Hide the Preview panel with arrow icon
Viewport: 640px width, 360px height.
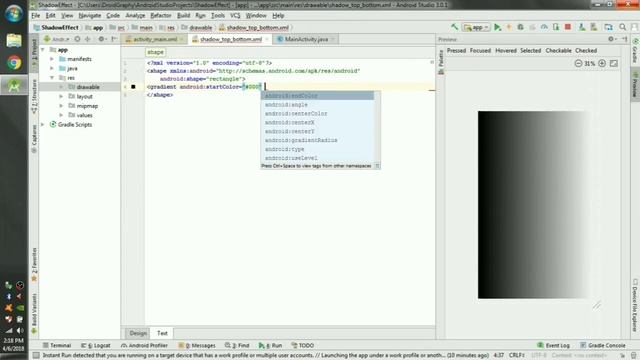[624, 39]
